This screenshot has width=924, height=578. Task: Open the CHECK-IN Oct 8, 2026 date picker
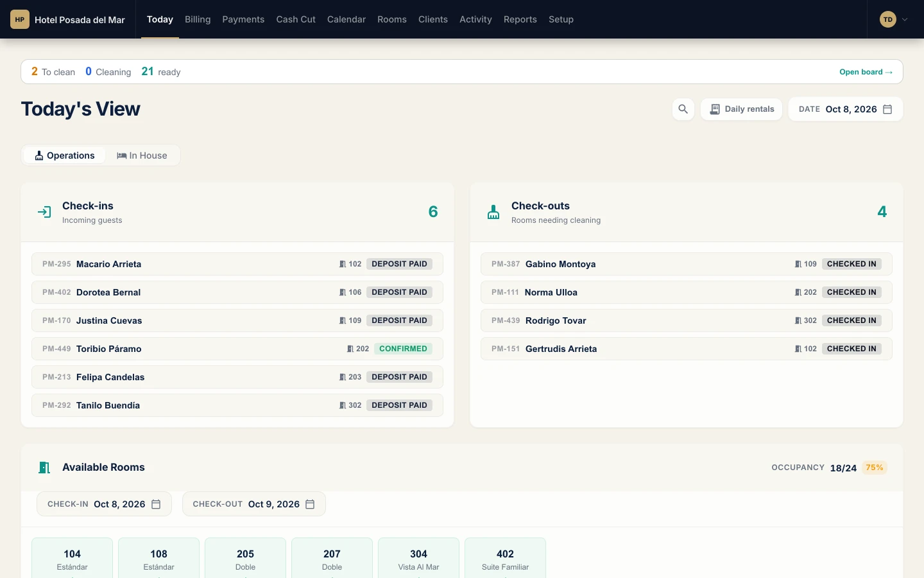pyautogui.click(x=104, y=504)
